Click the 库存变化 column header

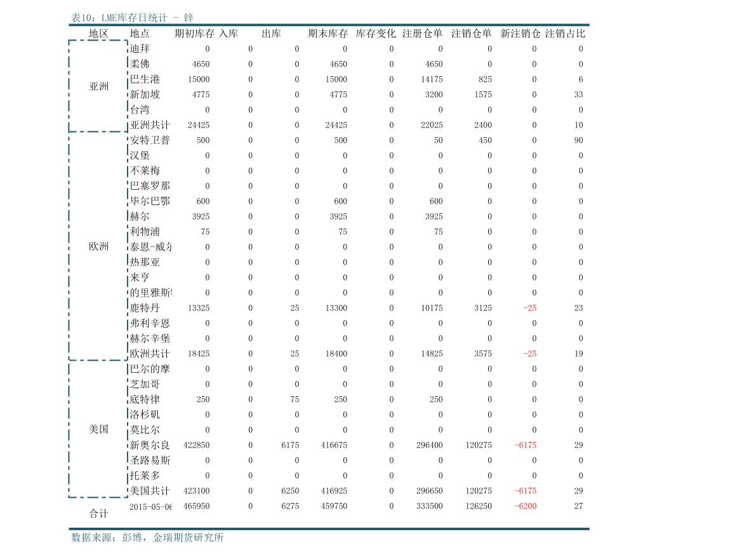(376, 33)
